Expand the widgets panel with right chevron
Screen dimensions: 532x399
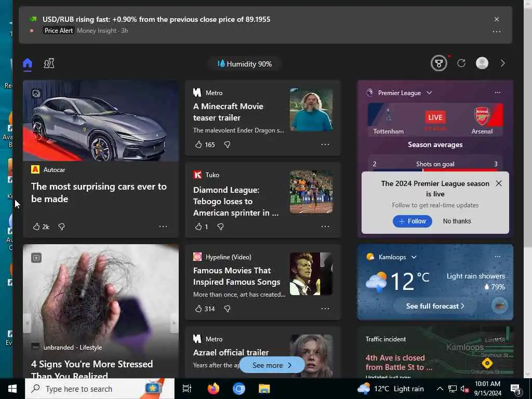coord(503,63)
